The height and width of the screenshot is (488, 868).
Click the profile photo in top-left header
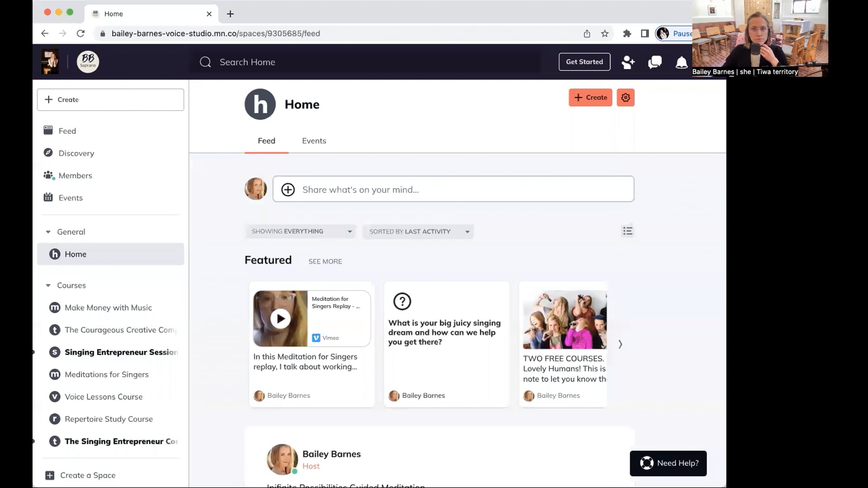[x=50, y=62]
